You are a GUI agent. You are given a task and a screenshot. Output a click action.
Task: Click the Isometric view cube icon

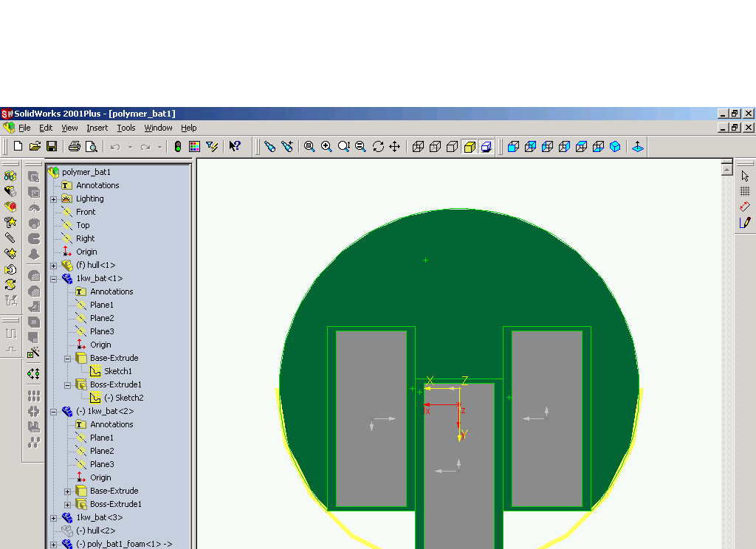pos(615,147)
